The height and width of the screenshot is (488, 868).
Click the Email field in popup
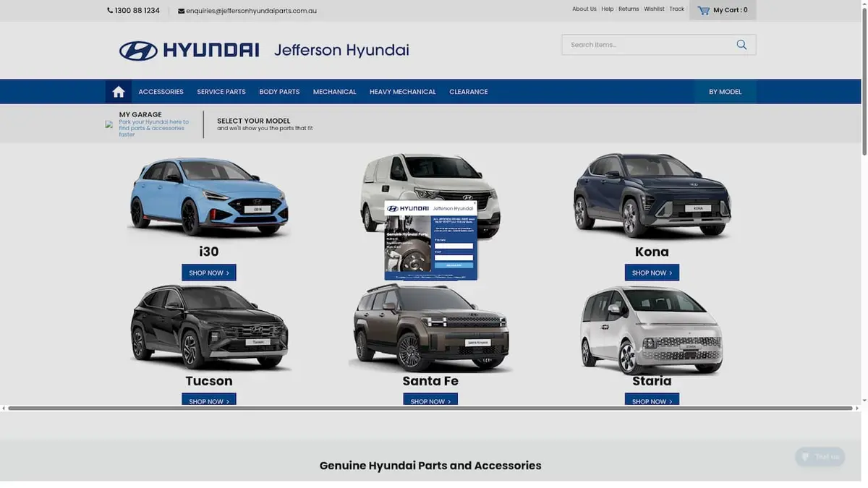point(454,257)
